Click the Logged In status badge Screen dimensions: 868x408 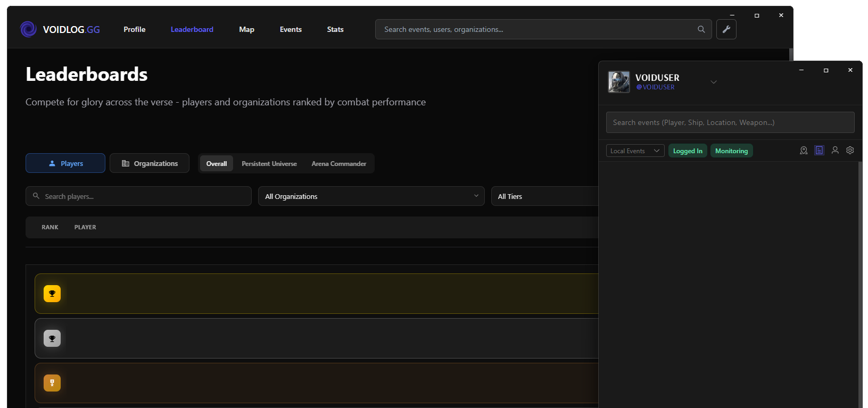tap(688, 151)
